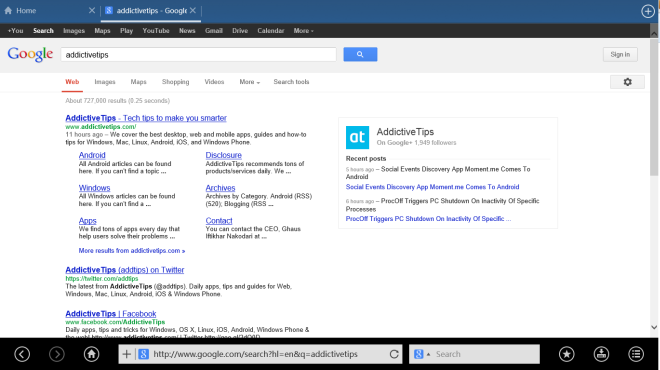The height and width of the screenshot is (370, 660).
Task: Open Maps in Google top bar
Action: (x=102, y=31)
